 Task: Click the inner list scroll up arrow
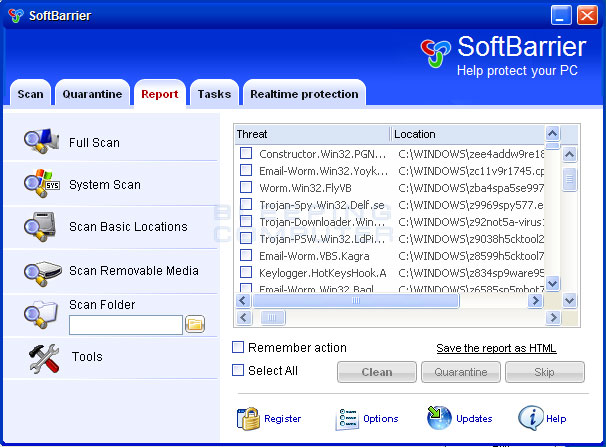552,134
